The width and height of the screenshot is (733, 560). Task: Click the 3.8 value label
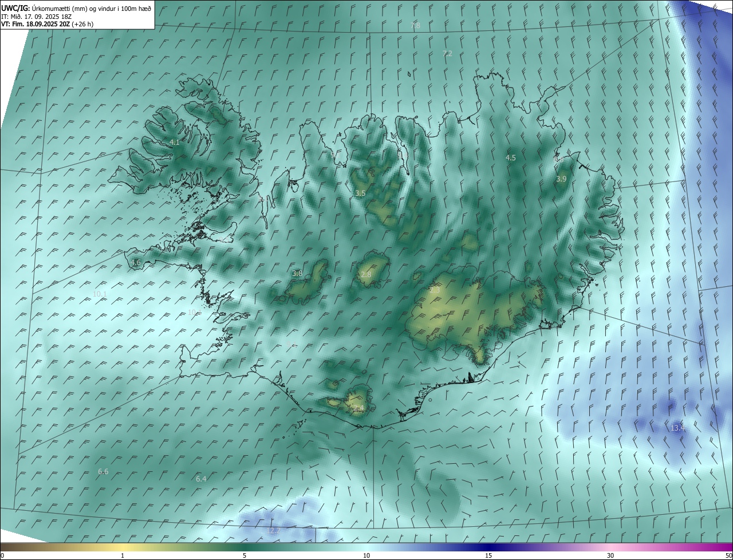pyautogui.click(x=297, y=274)
